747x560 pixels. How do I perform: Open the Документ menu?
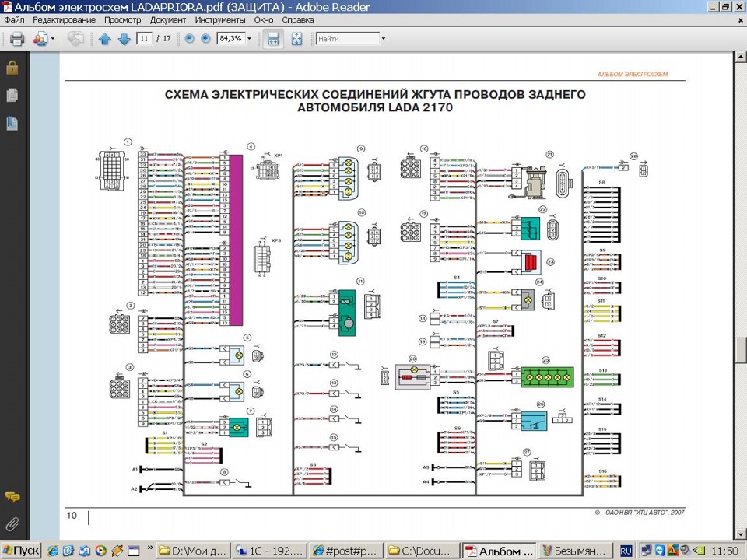pyautogui.click(x=168, y=20)
